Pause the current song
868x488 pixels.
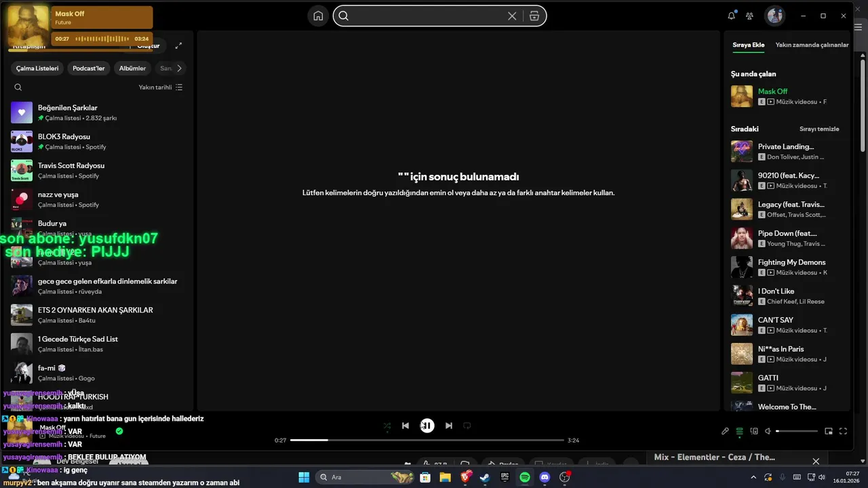pyautogui.click(x=427, y=426)
